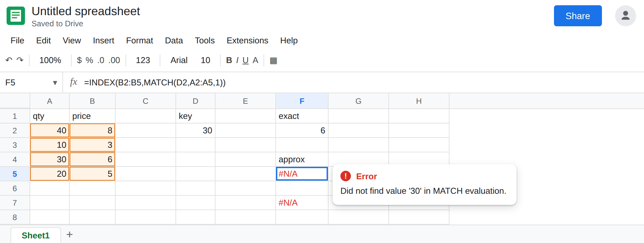Click the Saved to Drive status
644x243 pixels.
coord(57,24)
